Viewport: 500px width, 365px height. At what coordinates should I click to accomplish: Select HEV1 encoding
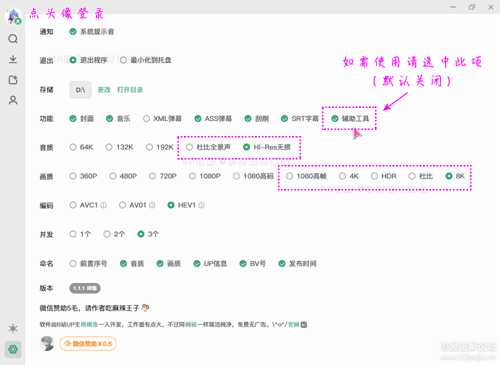tap(171, 205)
